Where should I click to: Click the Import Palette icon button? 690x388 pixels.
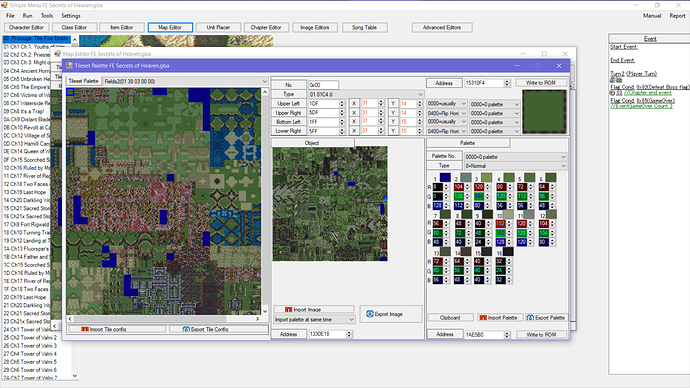(x=499, y=318)
